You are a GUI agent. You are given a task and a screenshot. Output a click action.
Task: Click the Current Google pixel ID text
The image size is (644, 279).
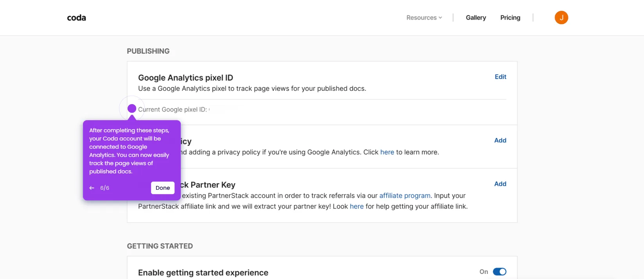coord(173,110)
